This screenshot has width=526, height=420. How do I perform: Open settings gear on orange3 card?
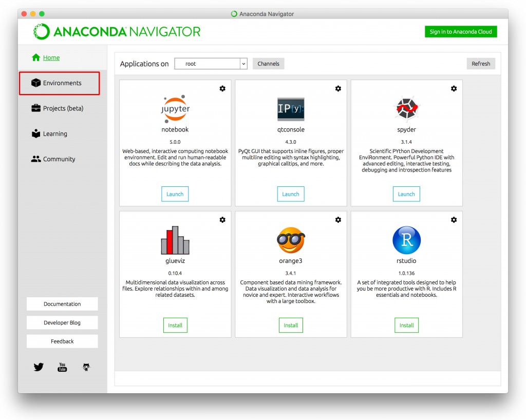[x=338, y=220]
